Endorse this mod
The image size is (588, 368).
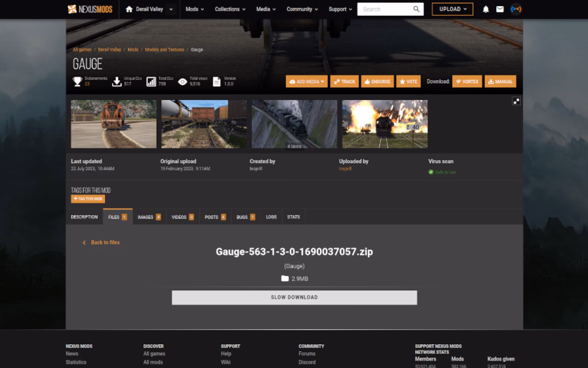click(x=377, y=81)
